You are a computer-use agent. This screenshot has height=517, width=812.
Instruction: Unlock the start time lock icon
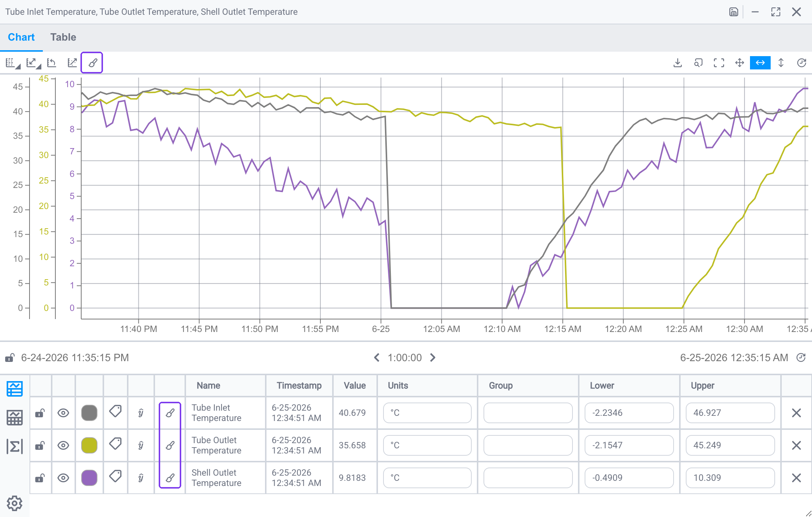pos(10,358)
